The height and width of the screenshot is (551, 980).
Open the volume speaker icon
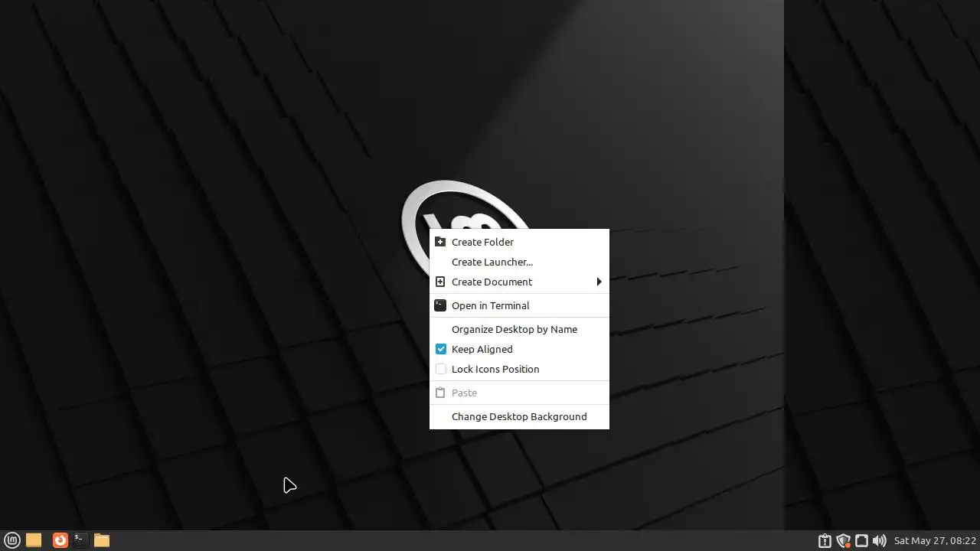[x=879, y=541]
